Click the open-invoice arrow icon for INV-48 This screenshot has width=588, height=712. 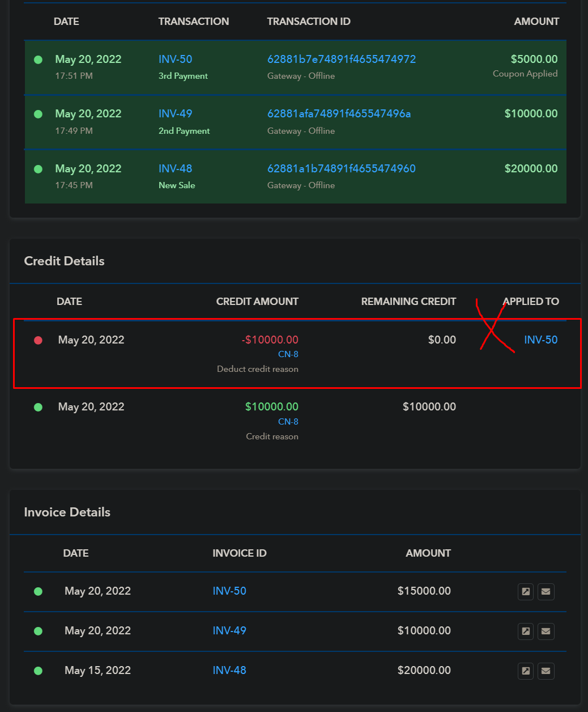[x=526, y=671]
